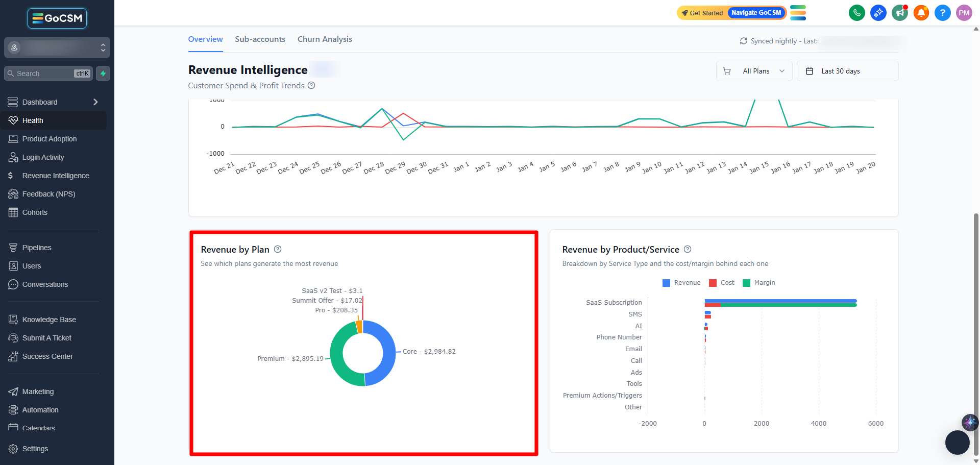Click the blue help question mark icon
The height and width of the screenshot is (465, 980).
pos(942,13)
